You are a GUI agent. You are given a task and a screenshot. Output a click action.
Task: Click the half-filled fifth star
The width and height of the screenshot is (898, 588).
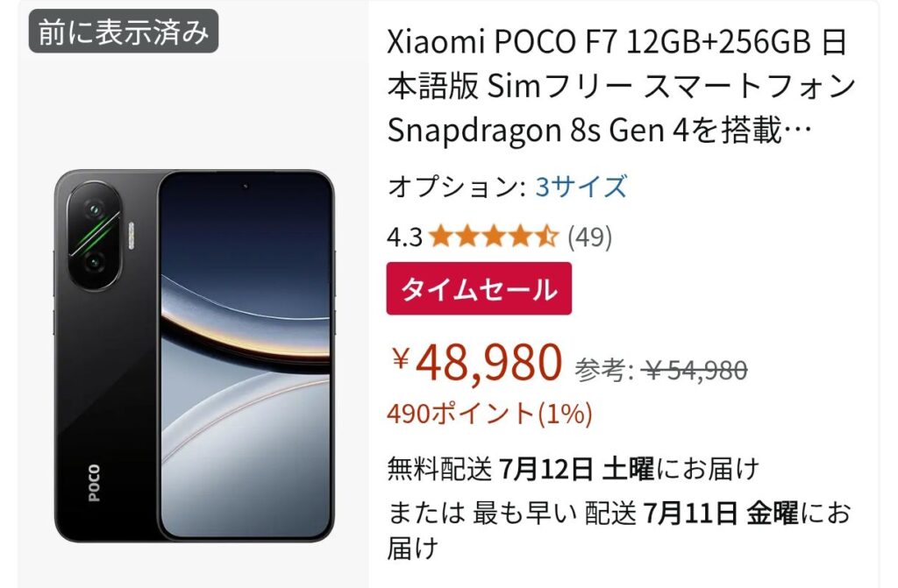(x=546, y=236)
